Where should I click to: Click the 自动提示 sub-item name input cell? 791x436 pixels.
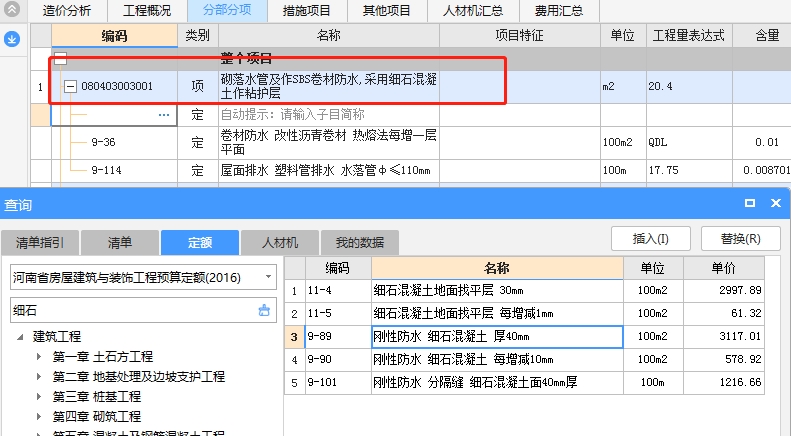[x=328, y=115]
